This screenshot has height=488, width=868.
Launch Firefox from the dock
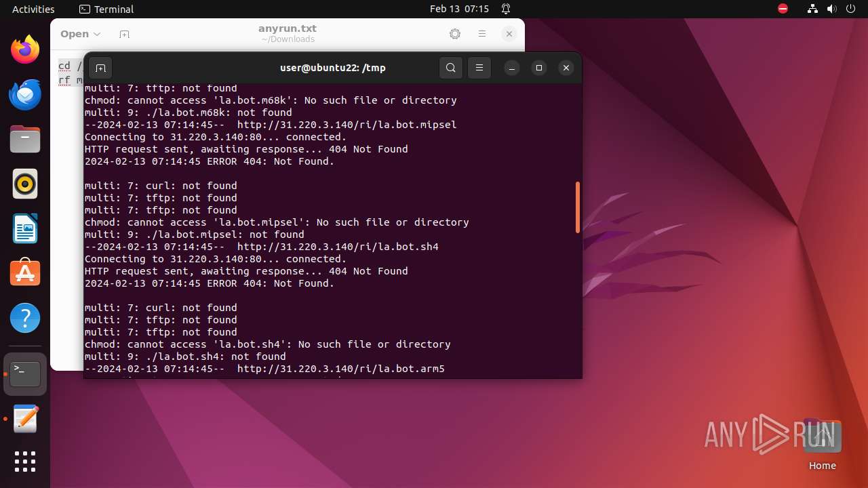click(25, 50)
